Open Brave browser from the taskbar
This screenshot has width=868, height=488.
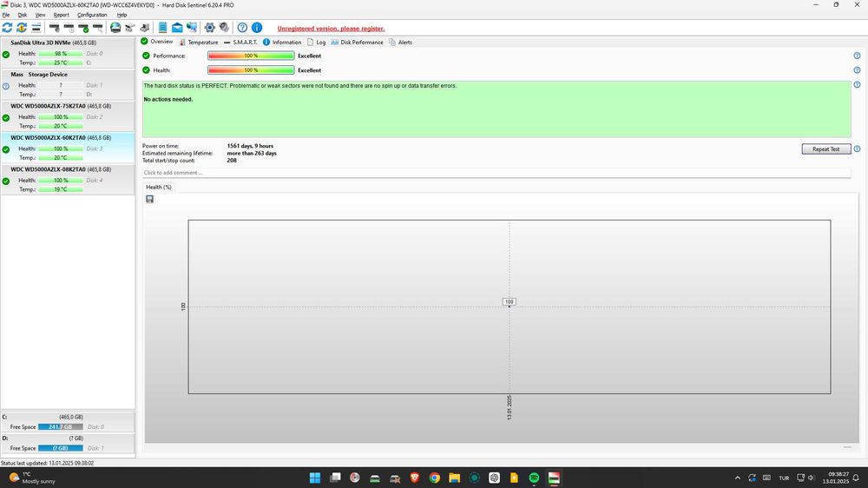415,478
